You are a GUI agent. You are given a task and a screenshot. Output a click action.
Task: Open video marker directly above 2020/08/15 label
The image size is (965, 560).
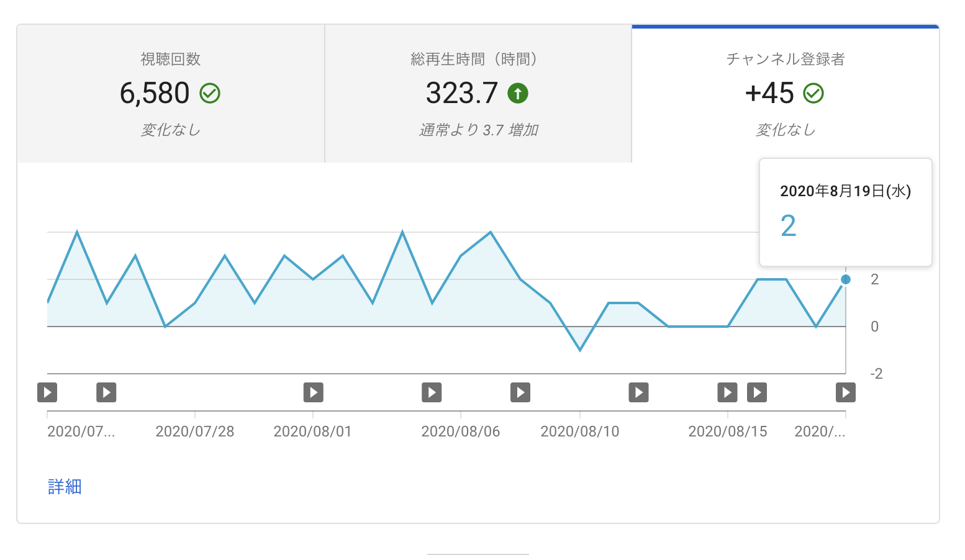point(727,392)
